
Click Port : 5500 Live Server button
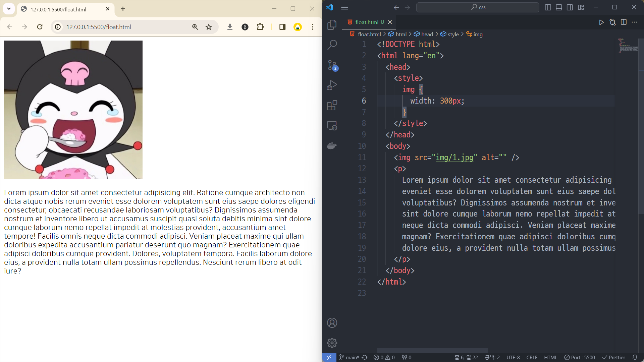(580, 357)
